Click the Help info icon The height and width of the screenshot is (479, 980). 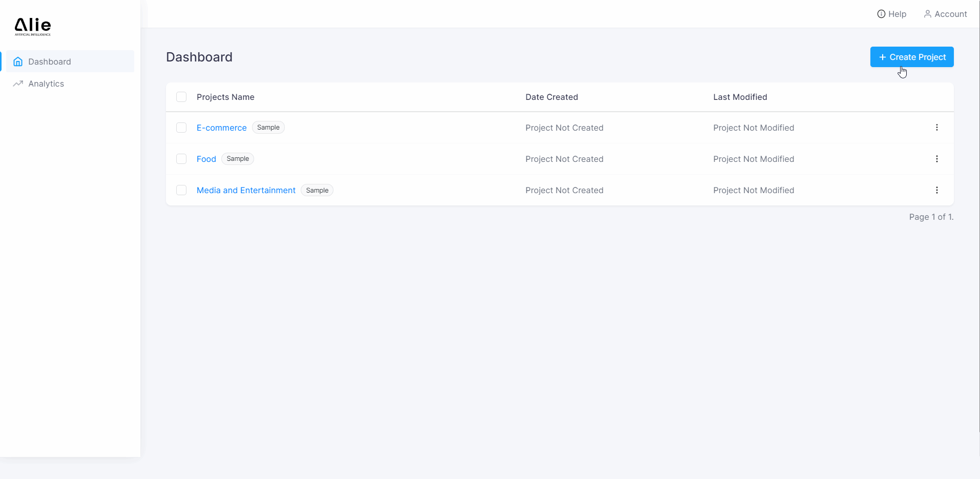881,14
